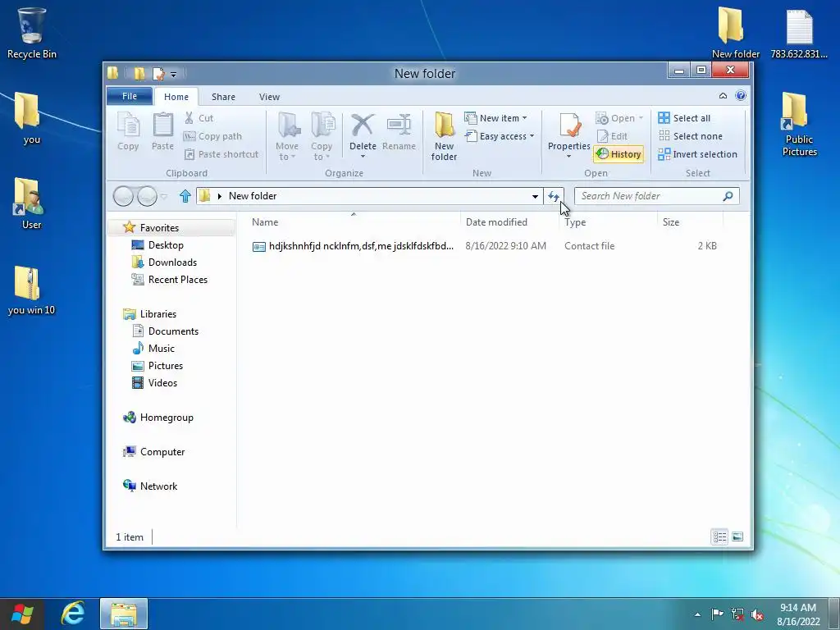Switch to the View tab

point(269,97)
